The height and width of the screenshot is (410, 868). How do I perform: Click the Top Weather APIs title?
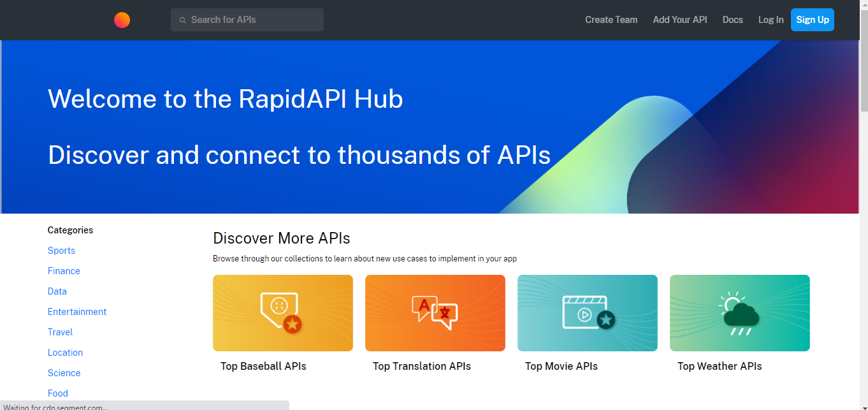pos(720,366)
